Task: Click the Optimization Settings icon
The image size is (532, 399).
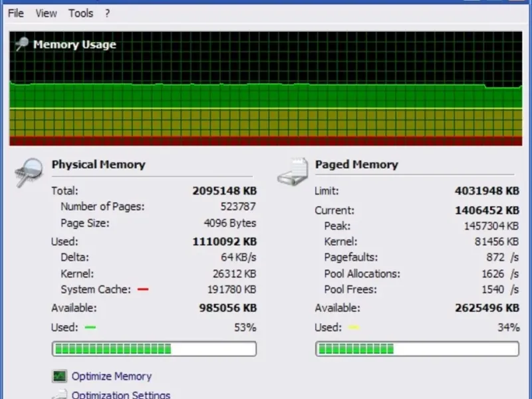Action: (59, 394)
